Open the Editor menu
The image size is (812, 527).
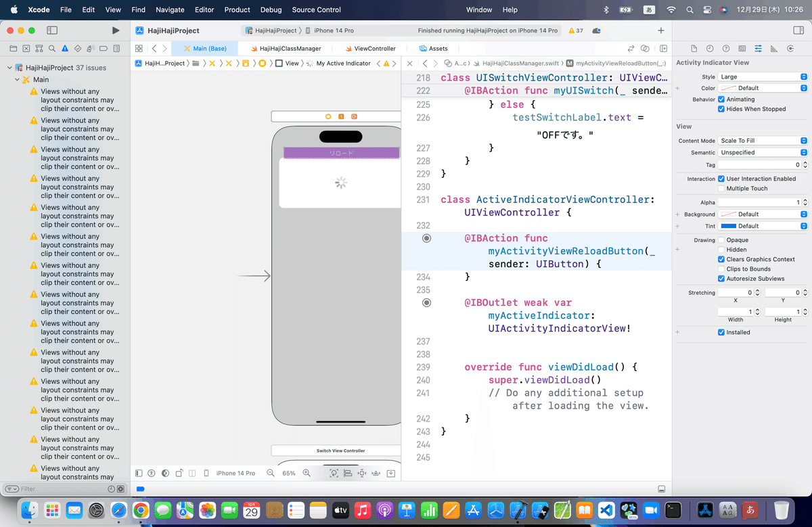[x=204, y=9]
